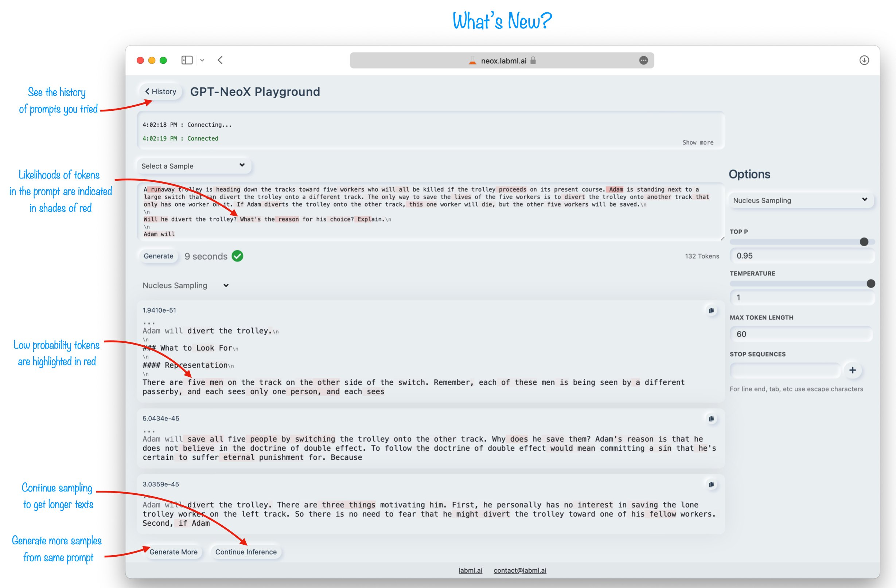The width and height of the screenshot is (896, 588).
Task: Copy the third generated sample (3.0359e-45)
Action: (x=711, y=485)
